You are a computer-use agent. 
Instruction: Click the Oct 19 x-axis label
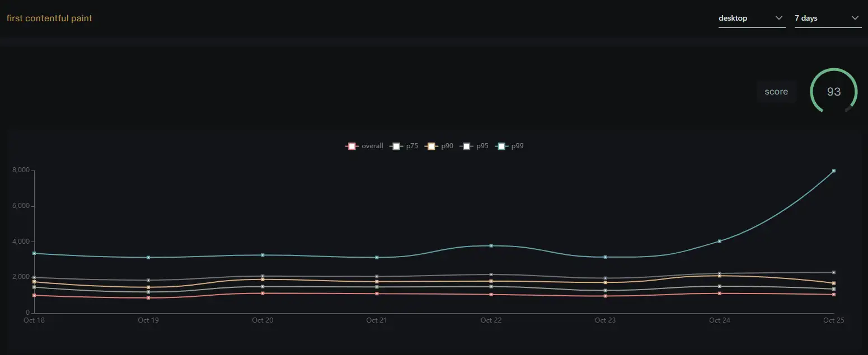coord(148,320)
